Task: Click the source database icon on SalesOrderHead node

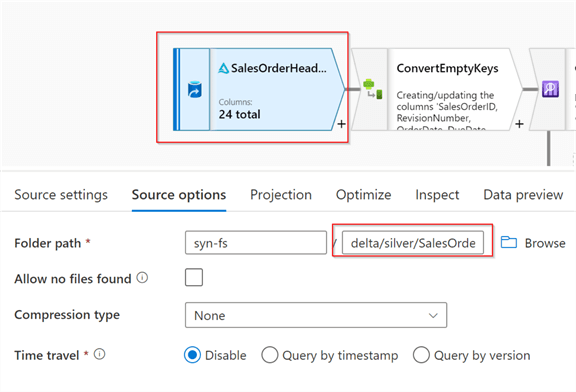Action: click(195, 89)
